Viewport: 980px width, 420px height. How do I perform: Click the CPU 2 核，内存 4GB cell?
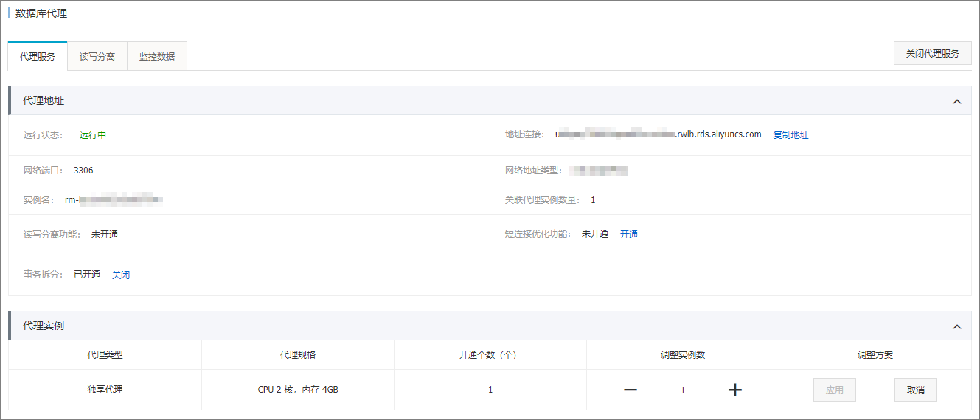coord(298,390)
